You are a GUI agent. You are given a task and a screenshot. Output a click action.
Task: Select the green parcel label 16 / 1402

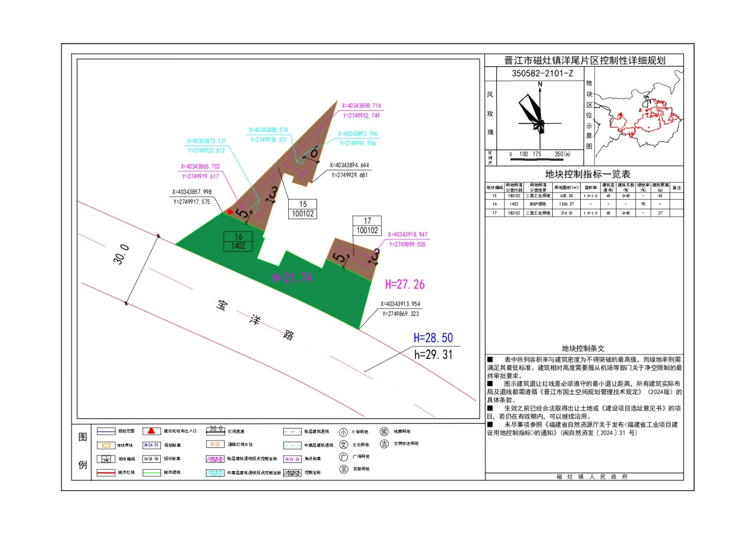point(238,241)
